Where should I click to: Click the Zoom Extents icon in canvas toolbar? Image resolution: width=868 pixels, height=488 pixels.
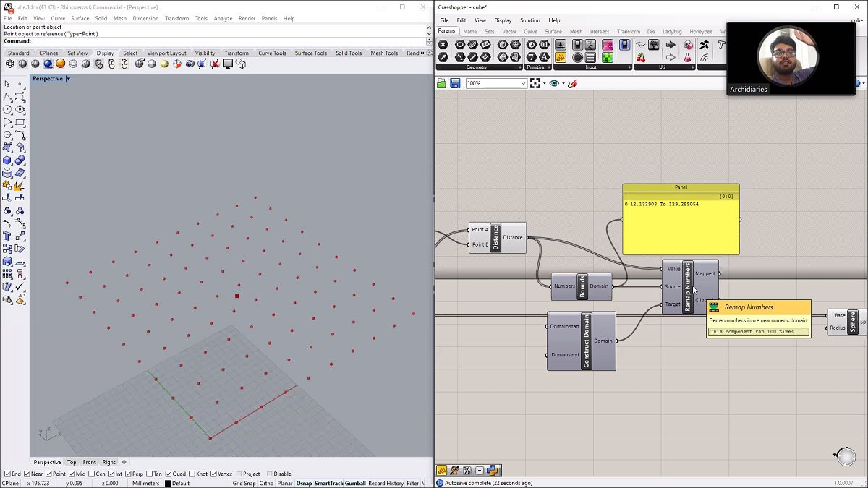pyautogui.click(x=535, y=84)
